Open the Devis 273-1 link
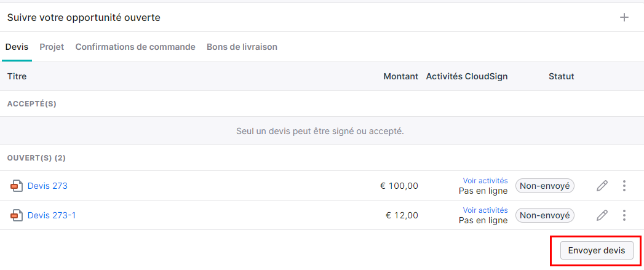The width and height of the screenshot is (644, 270). point(51,215)
